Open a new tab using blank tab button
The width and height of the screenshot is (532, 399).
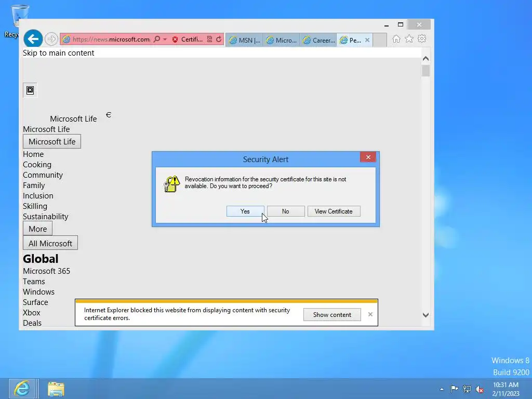point(380,40)
